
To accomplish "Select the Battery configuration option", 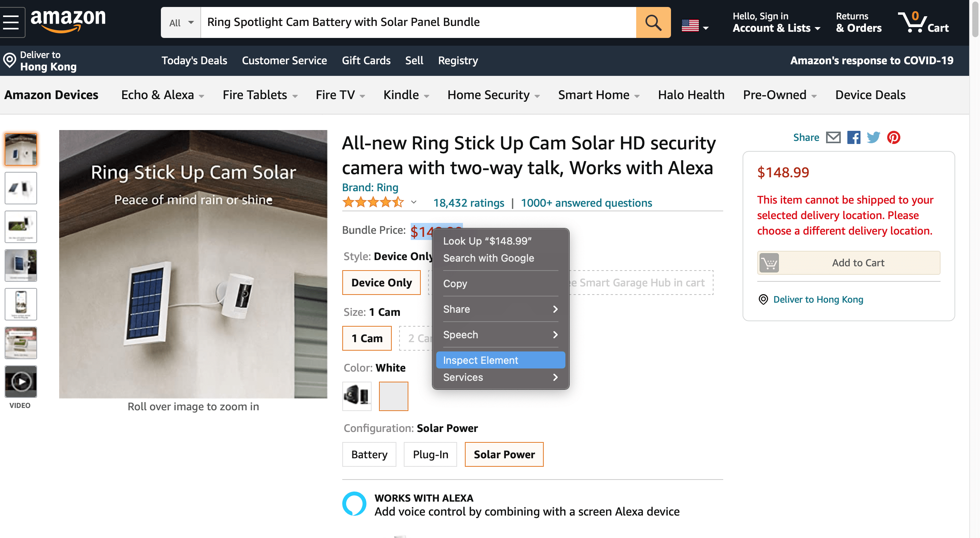I will (x=369, y=454).
